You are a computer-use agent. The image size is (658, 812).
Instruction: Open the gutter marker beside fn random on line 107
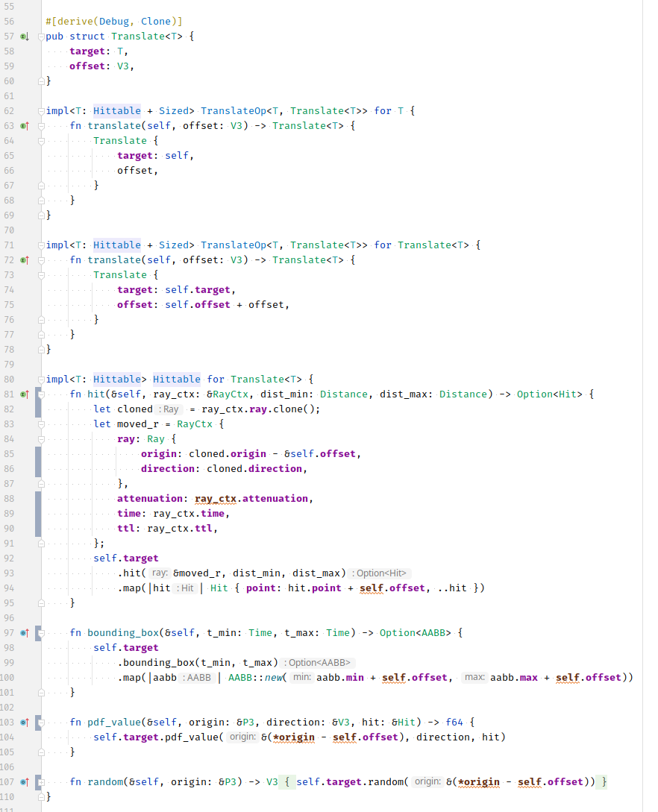(25, 782)
